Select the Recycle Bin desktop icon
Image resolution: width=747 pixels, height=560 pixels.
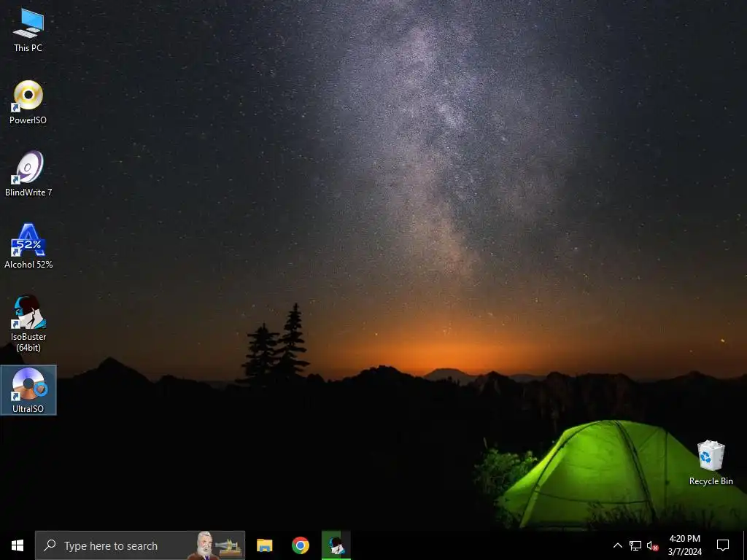click(711, 462)
